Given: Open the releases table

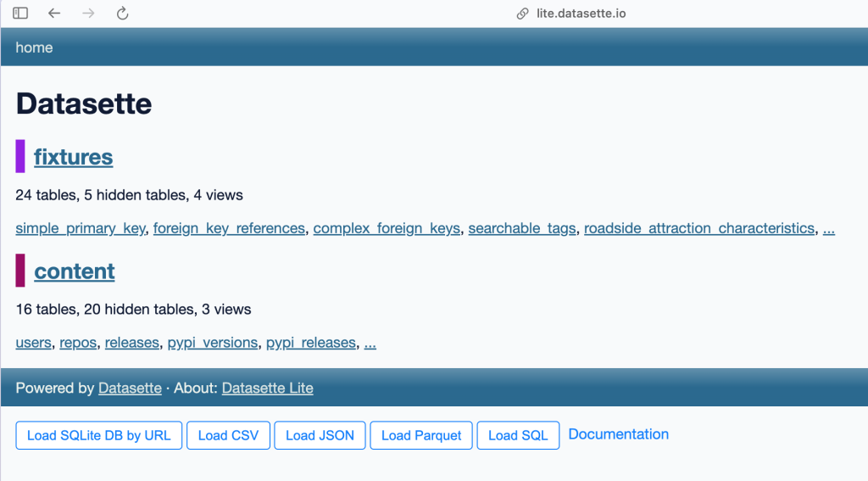Looking at the screenshot, I should point(131,343).
